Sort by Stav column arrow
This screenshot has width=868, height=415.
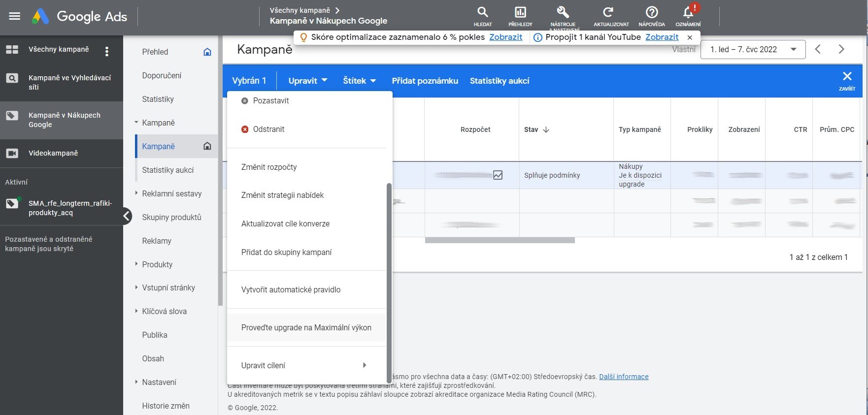546,130
